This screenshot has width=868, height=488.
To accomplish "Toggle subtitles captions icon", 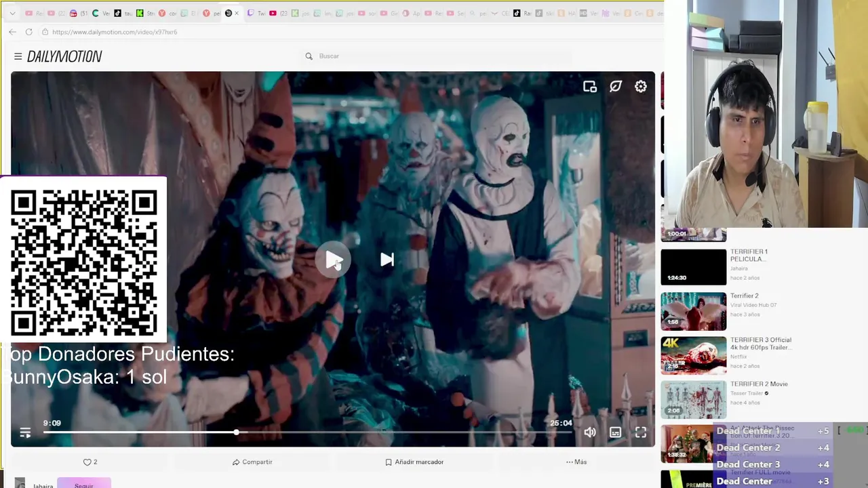I will (x=615, y=432).
